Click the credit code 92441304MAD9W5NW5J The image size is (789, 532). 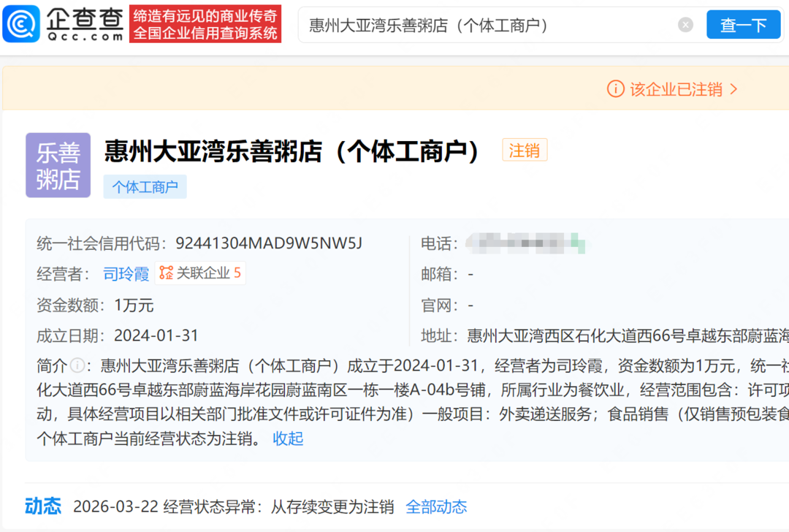[269, 243]
